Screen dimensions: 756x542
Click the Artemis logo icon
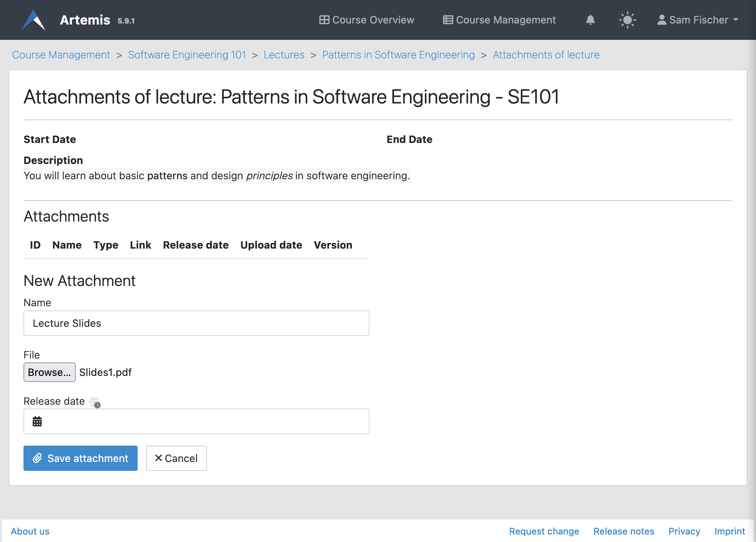pyautogui.click(x=33, y=20)
